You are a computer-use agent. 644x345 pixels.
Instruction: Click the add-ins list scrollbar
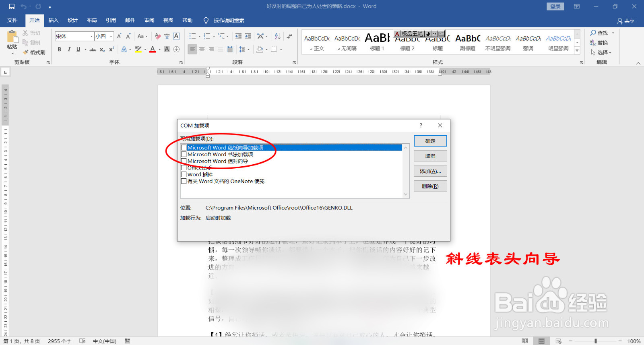coord(406,171)
